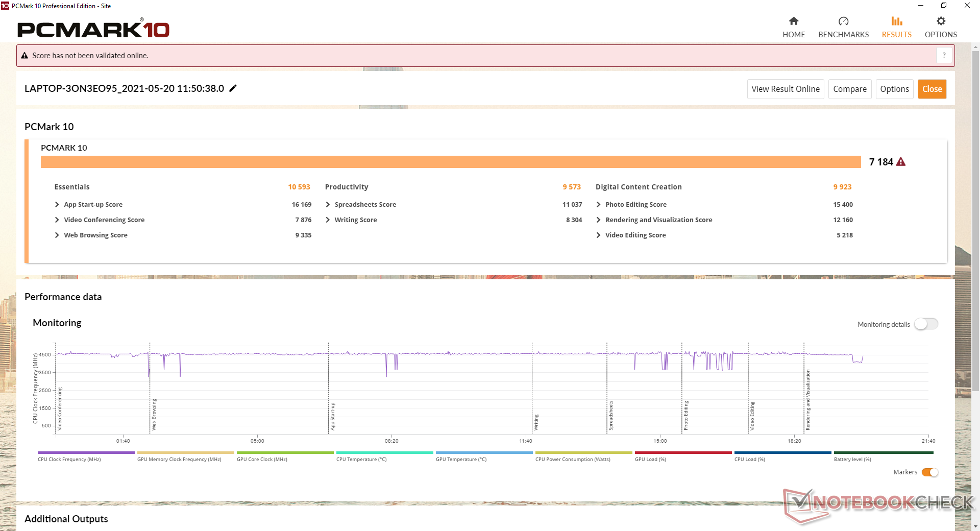The image size is (980, 531).
Task: Click the result name LAPTOP-3ON3EO95 title
Action: point(124,88)
